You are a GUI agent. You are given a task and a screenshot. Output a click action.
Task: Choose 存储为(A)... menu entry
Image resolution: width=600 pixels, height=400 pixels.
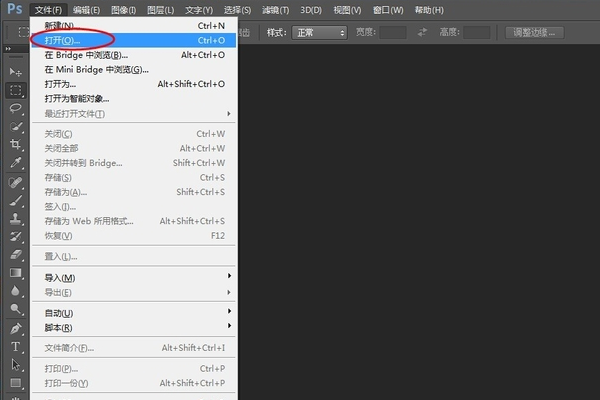click(x=134, y=192)
